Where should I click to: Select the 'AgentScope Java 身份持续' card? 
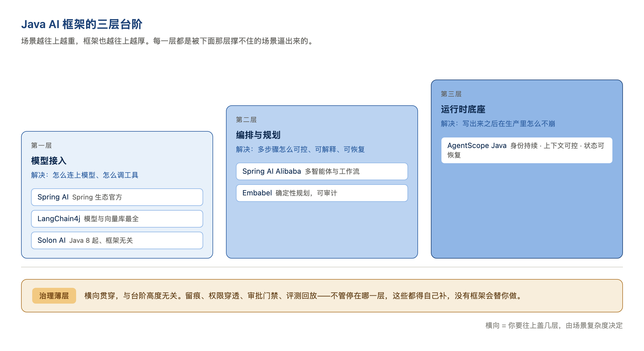click(x=527, y=150)
